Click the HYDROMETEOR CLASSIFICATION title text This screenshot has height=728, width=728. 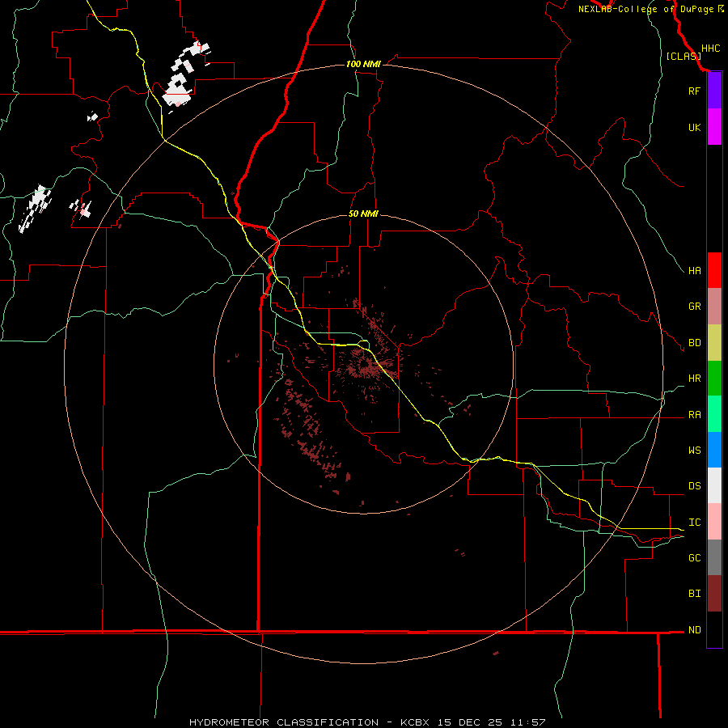pos(284,722)
